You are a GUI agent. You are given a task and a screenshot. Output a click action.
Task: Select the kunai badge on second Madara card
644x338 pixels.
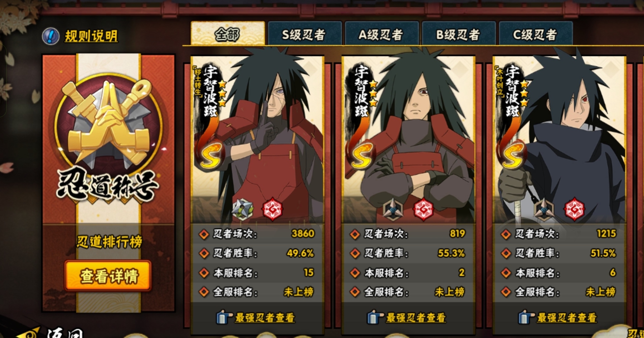(x=393, y=210)
